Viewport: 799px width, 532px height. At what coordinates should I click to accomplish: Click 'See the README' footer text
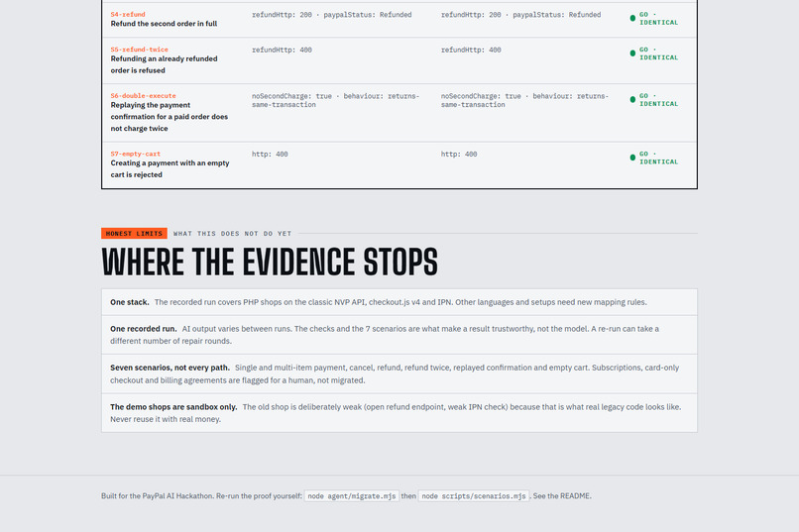tap(562, 496)
